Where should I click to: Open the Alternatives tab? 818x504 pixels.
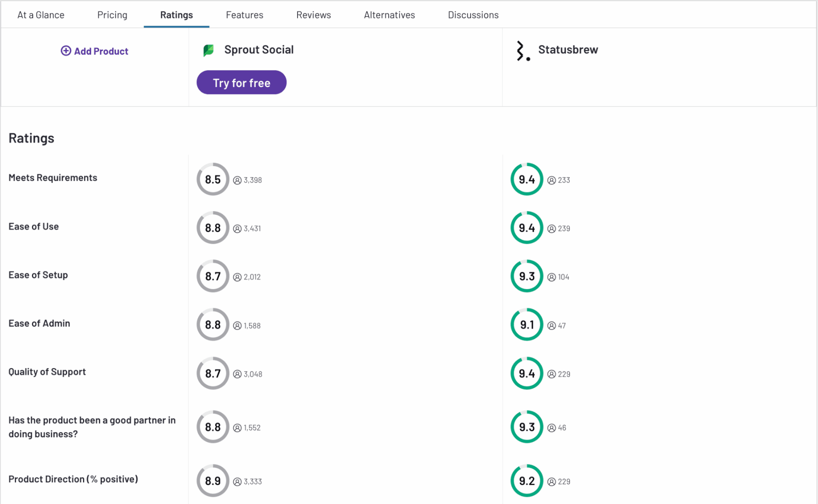389,15
